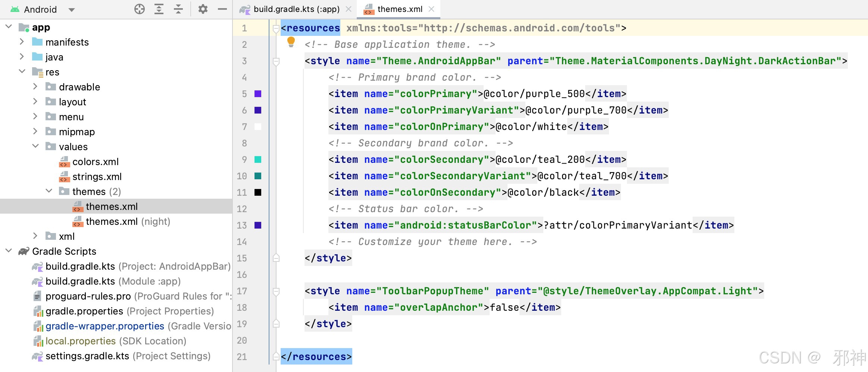Expand the drawable folder

click(35, 87)
